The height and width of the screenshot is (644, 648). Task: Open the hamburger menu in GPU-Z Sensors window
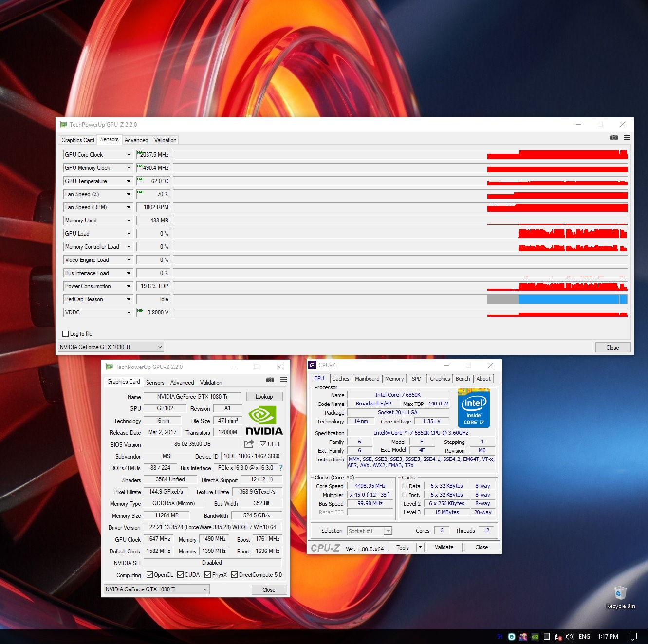(627, 138)
